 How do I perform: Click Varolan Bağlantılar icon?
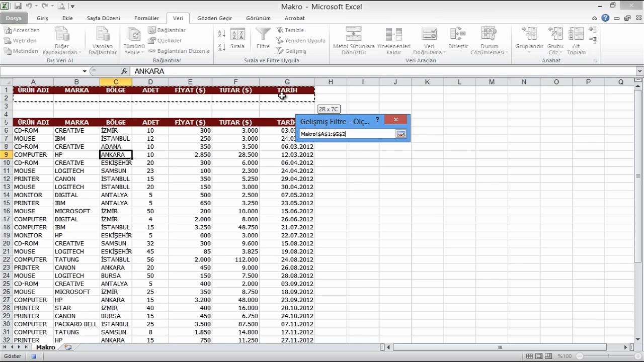102,41
